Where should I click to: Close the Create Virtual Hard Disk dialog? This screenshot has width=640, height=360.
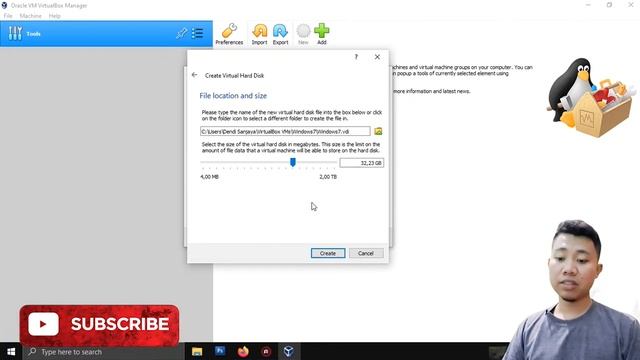tap(378, 57)
